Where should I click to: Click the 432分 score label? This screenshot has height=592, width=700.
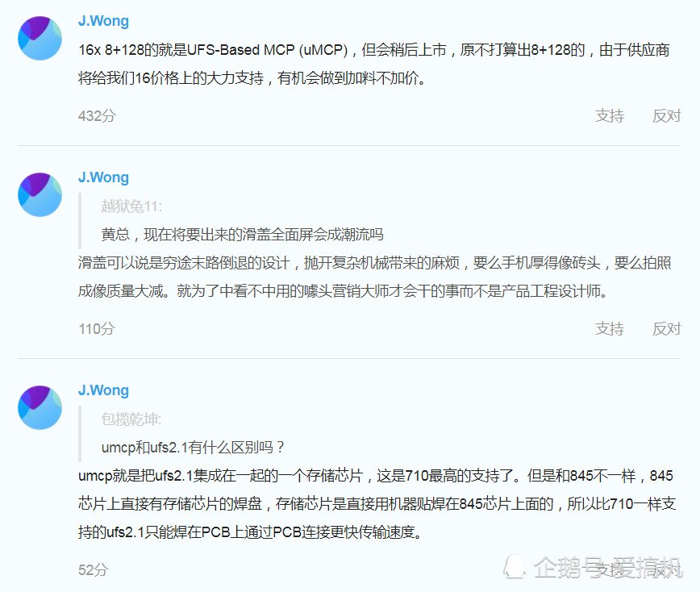[x=97, y=116]
